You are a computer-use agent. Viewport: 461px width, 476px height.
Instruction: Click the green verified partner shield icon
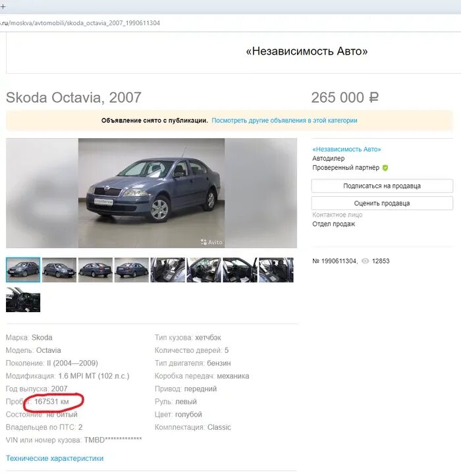point(385,168)
